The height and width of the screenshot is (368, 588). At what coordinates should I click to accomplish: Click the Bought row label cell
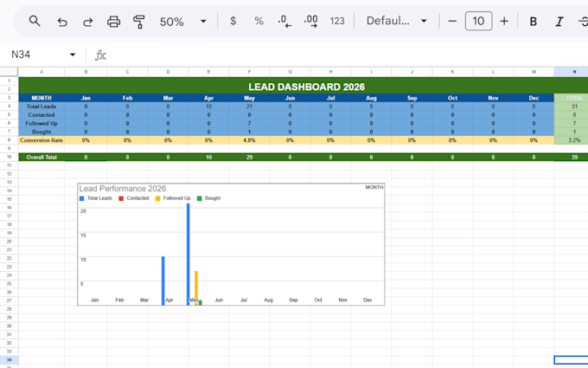tap(42, 132)
